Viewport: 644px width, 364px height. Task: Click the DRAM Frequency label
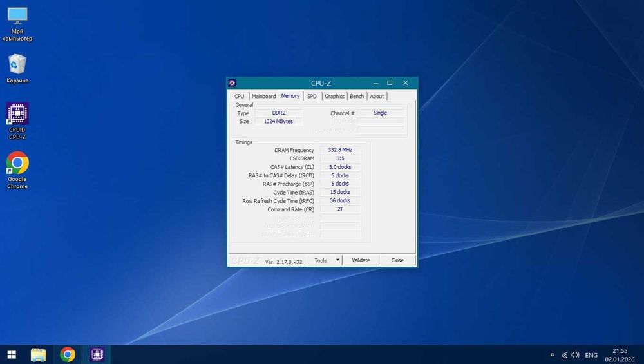coord(294,150)
